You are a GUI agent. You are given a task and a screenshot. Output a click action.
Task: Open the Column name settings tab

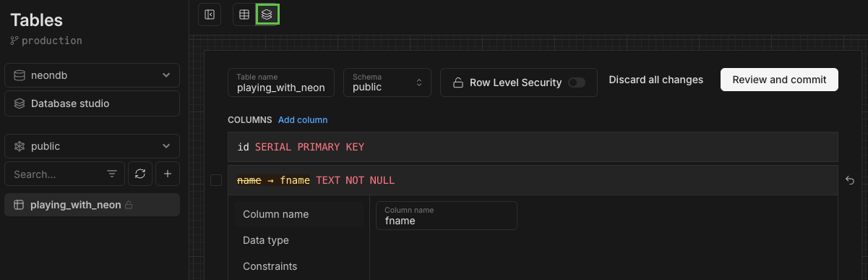tap(298, 214)
